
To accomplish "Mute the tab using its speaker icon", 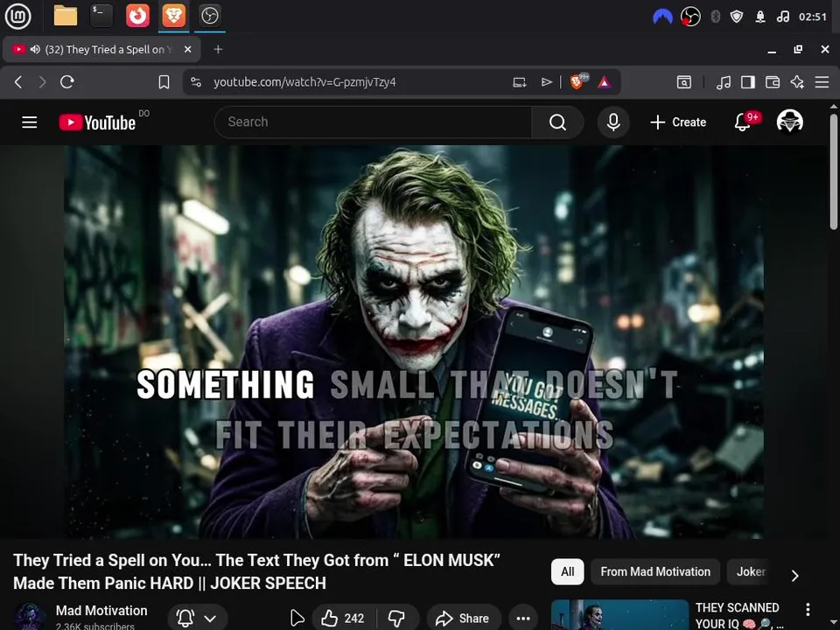I will (x=35, y=49).
